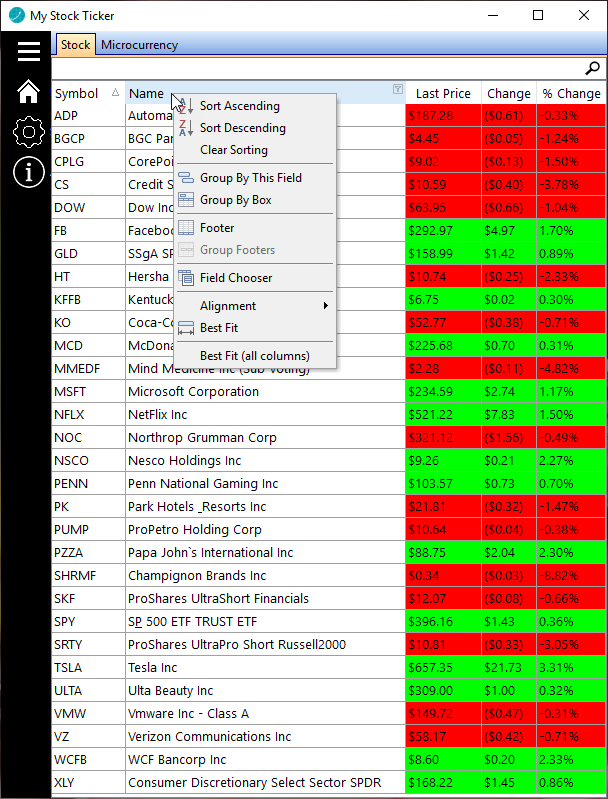The height and width of the screenshot is (799, 608).
Task: Click the Group By Box icon
Action: click(x=186, y=200)
